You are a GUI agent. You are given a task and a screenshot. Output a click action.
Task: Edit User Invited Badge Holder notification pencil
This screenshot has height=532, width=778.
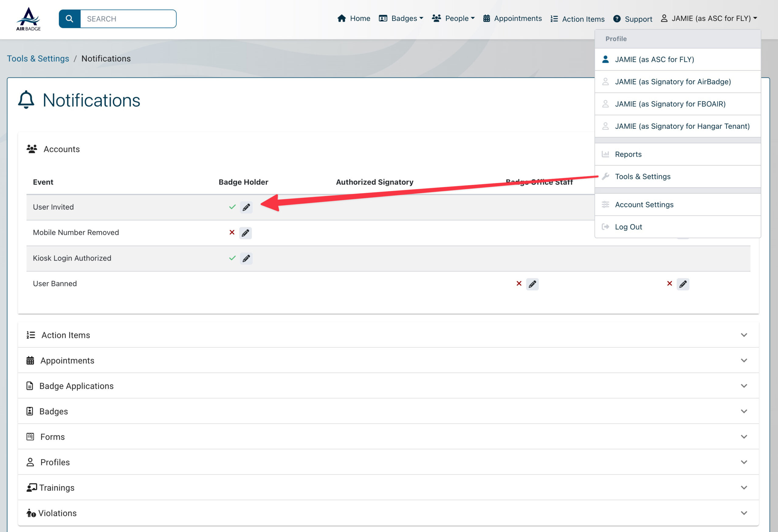[x=246, y=207]
